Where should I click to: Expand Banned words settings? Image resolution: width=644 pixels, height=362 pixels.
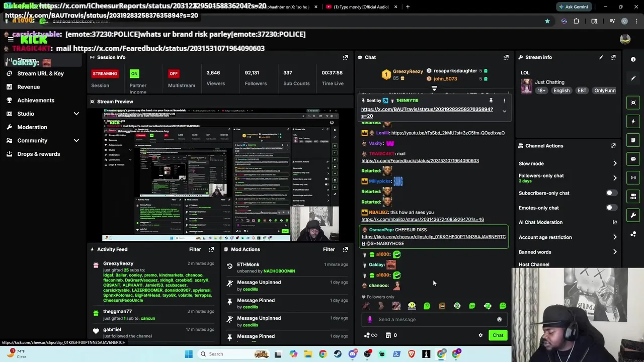615,252
